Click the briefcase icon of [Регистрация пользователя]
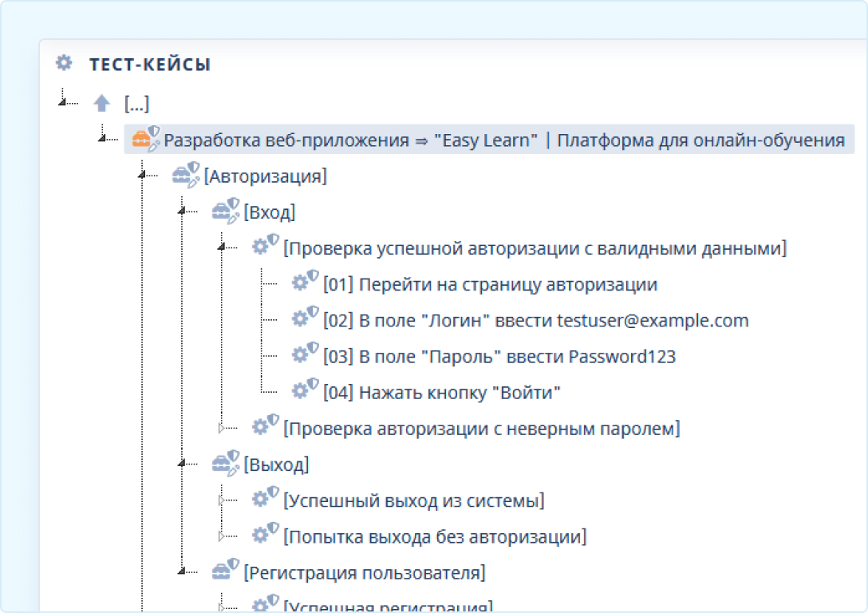This screenshot has width=868, height=613. point(221,571)
